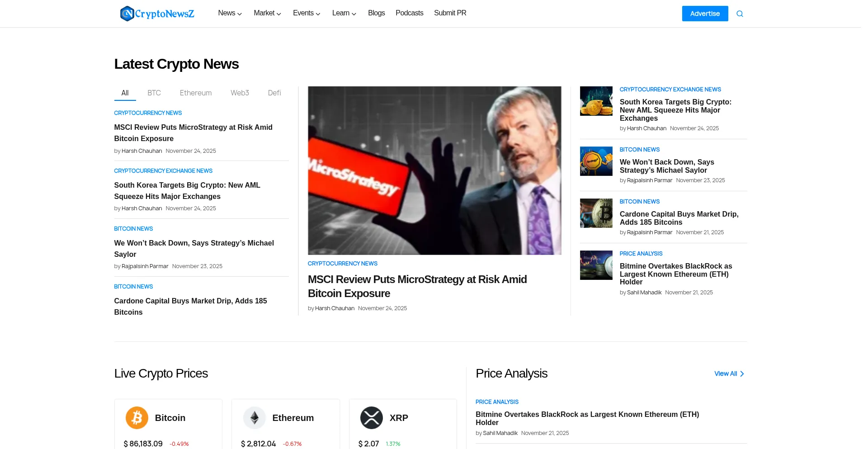Click the Ethereum coin icon

tap(254, 418)
